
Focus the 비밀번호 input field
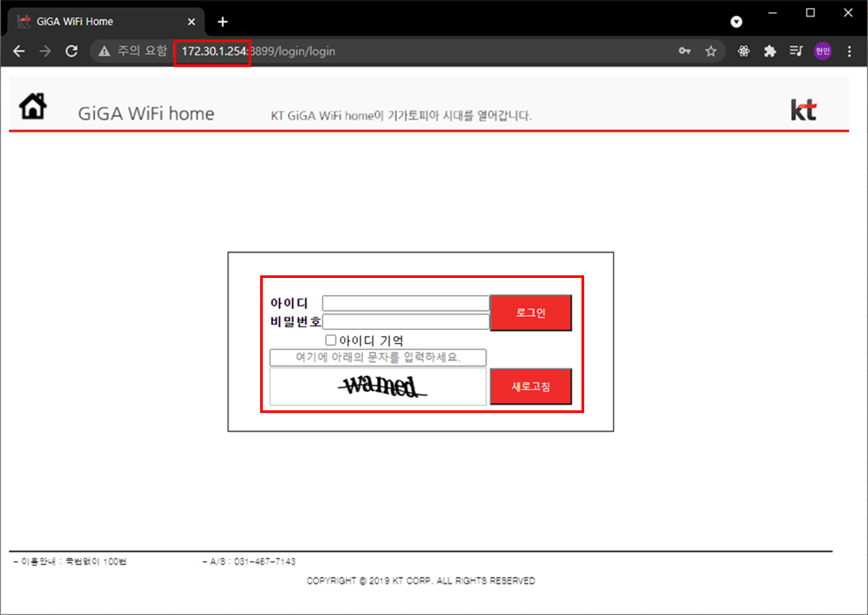click(x=406, y=322)
